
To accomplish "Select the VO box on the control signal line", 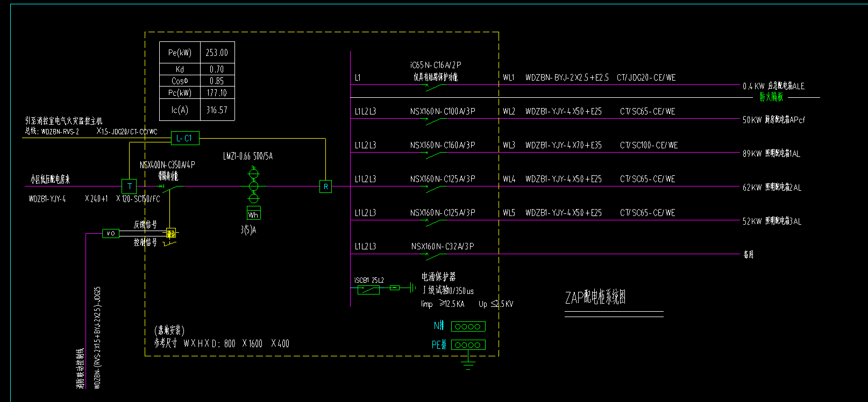I will pos(111,233).
